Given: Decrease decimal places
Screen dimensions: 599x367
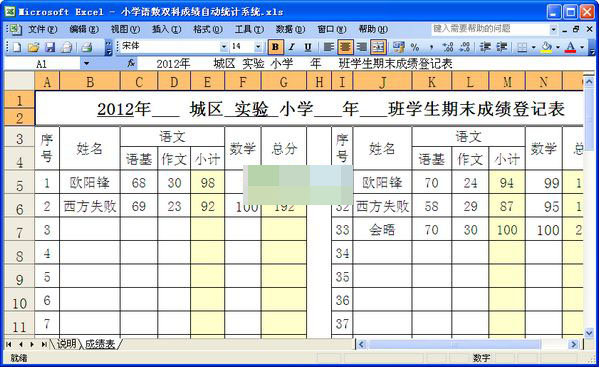Looking at the screenshot, I should (464, 47).
